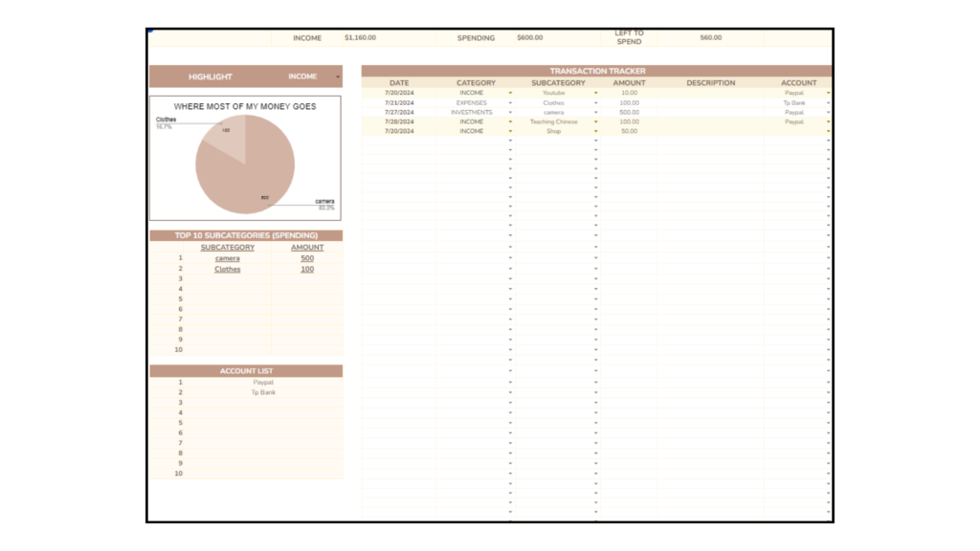This screenshot has height=551, width=980.
Task: Click the underlined AMOUNT heading in top 10 table
Action: pyautogui.click(x=307, y=248)
